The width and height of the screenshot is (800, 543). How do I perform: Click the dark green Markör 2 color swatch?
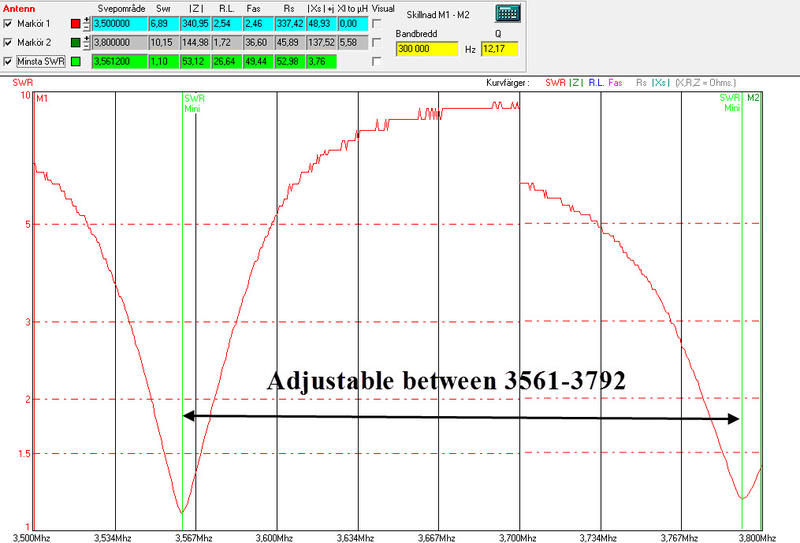click(76, 42)
